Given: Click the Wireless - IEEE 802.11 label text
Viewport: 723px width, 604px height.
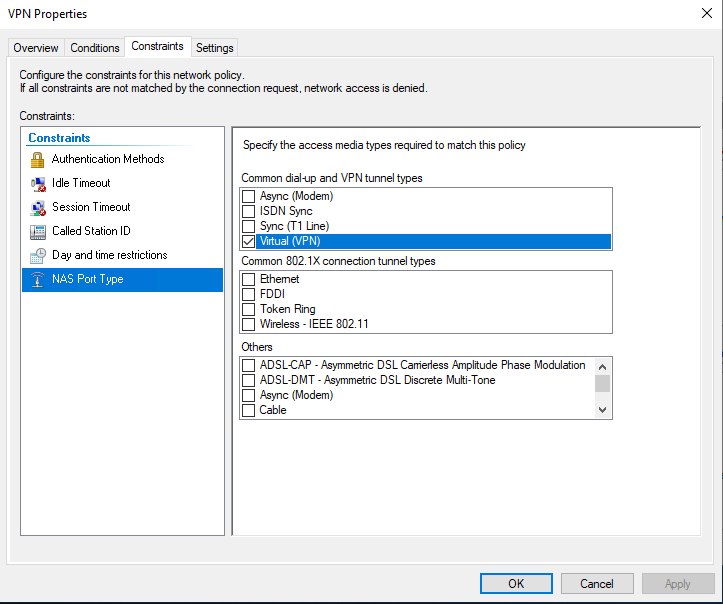Looking at the screenshot, I should coord(314,324).
